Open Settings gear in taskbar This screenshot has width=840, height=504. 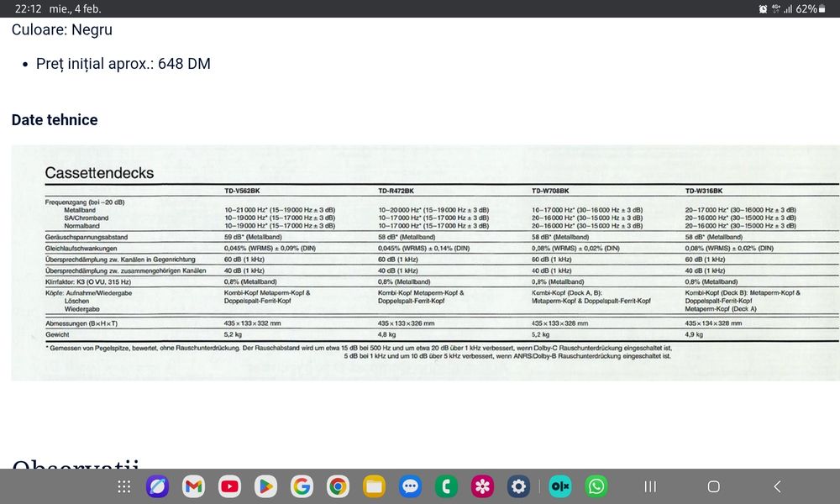tap(518, 486)
